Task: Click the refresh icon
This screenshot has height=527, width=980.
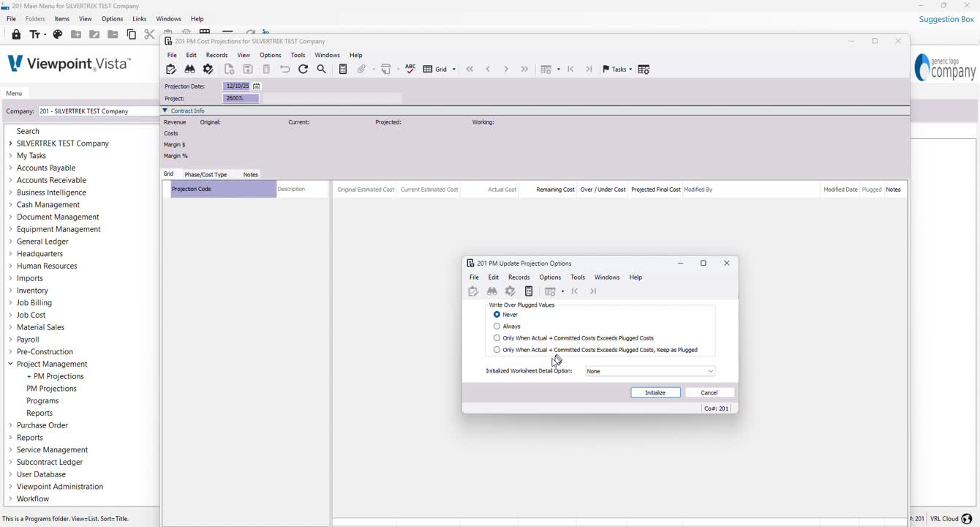Action: tap(304, 70)
